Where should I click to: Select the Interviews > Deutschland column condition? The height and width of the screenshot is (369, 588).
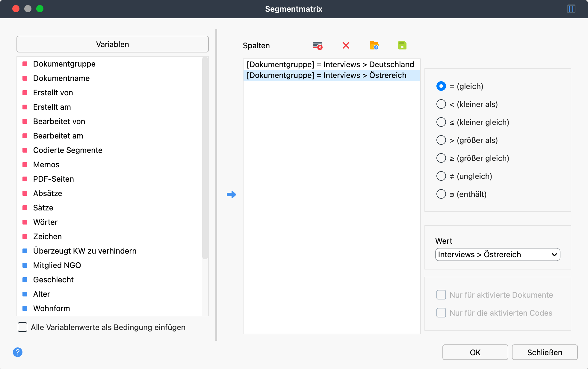(330, 64)
